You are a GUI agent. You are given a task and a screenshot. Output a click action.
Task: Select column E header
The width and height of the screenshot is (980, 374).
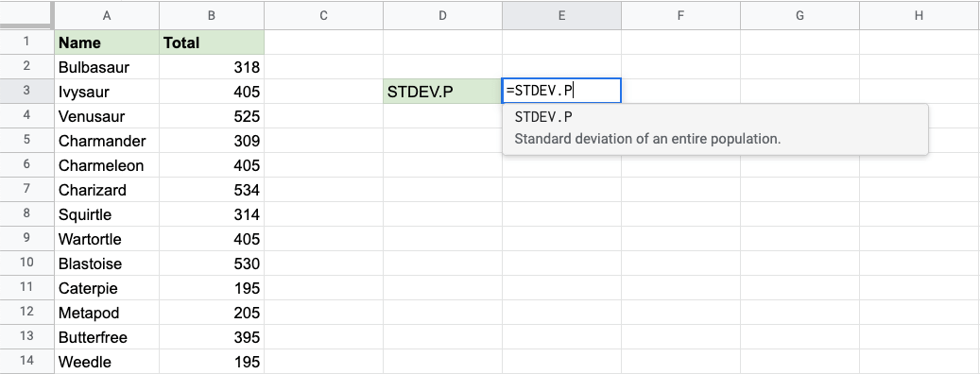pyautogui.click(x=561, y=16)
